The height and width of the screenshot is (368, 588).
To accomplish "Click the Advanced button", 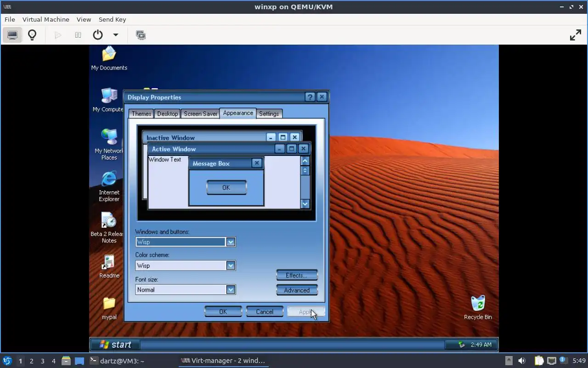I will point(297,290).
